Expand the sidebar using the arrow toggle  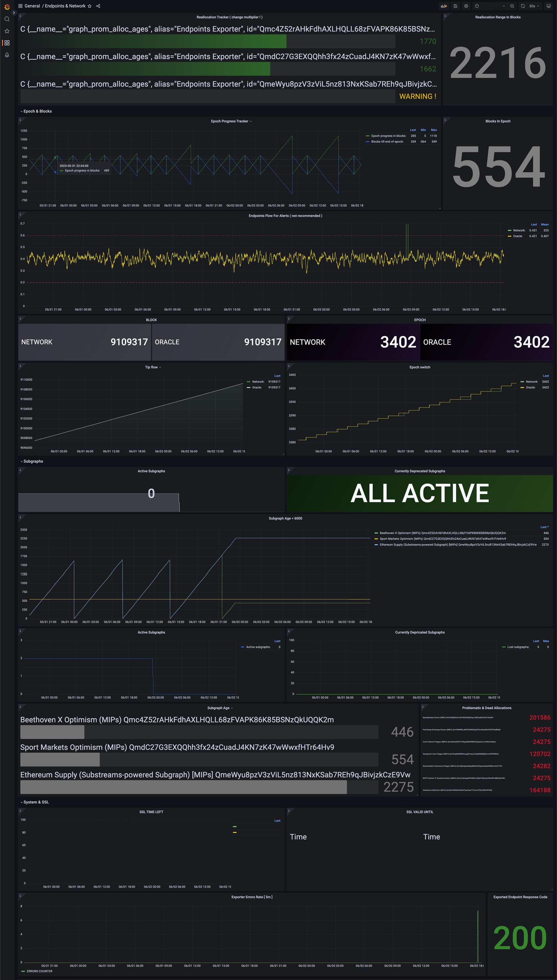pyautogui.click(x=14, y=13)
